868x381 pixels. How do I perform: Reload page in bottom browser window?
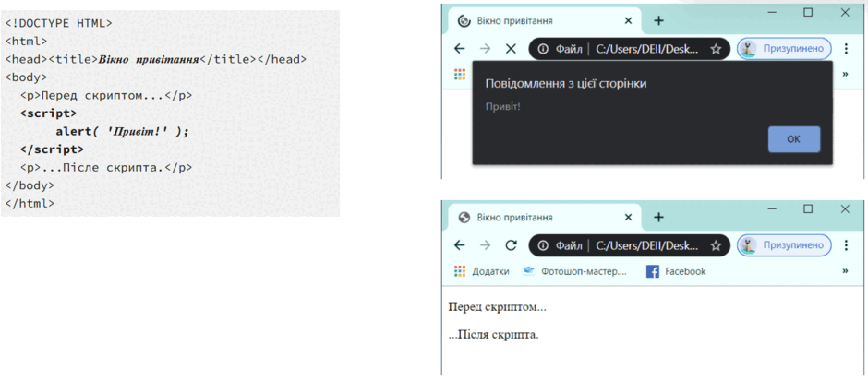pyautogui.click(x=511, y=245)
